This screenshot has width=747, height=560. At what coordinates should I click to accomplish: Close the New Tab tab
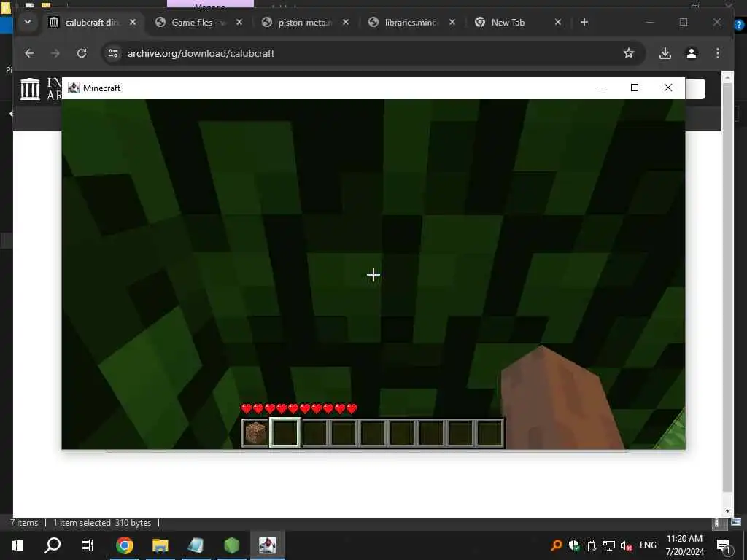tap(558, 22)
